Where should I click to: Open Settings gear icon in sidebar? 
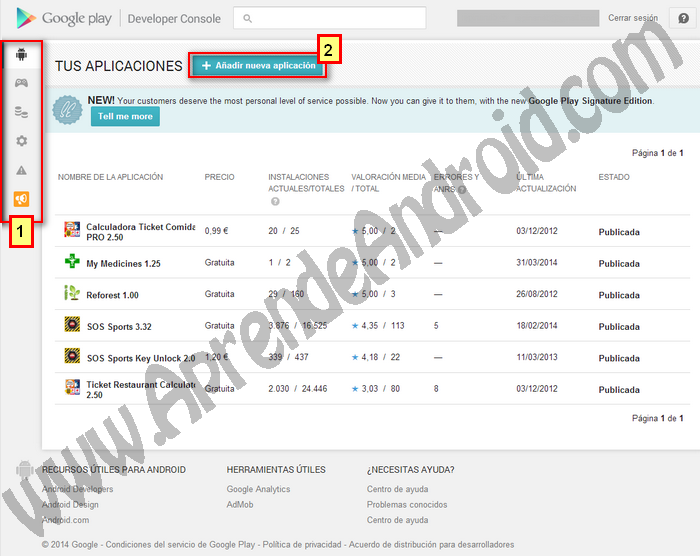[21, 141]
